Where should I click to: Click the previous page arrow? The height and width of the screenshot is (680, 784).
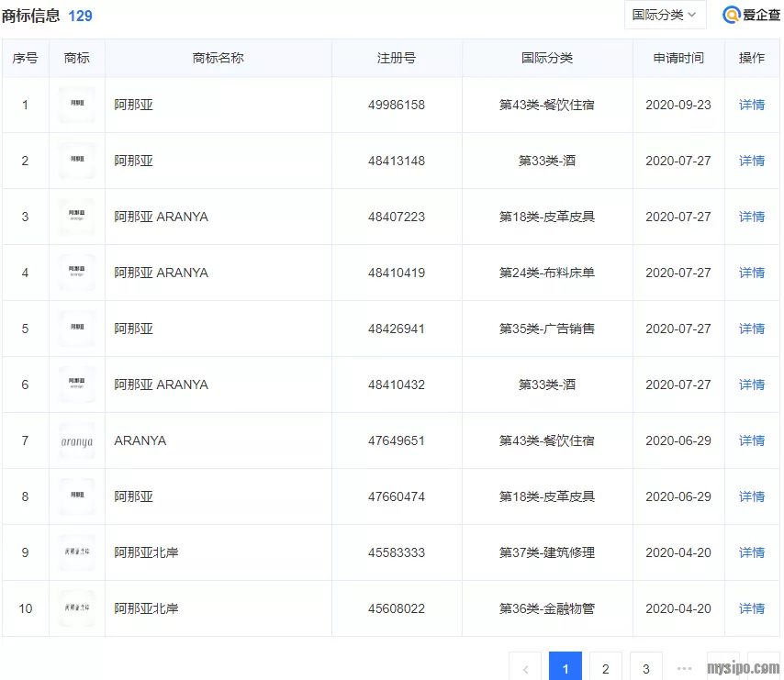[x=525, y=668]
